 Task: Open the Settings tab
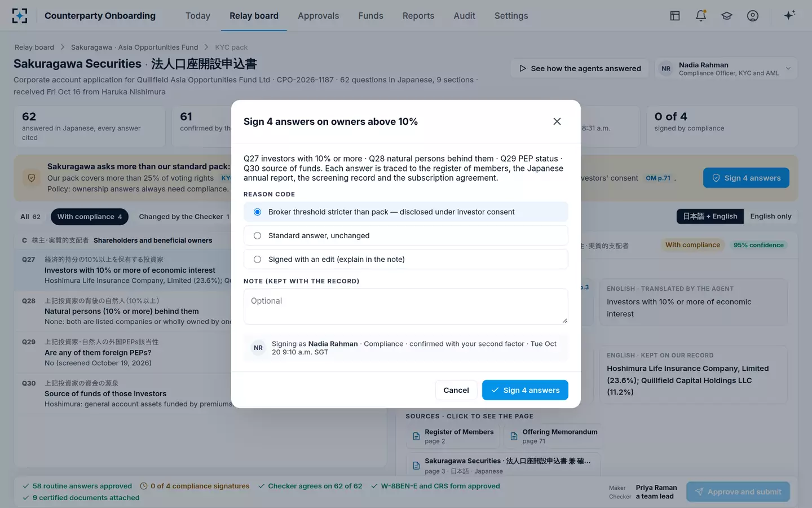coord(511,16)
